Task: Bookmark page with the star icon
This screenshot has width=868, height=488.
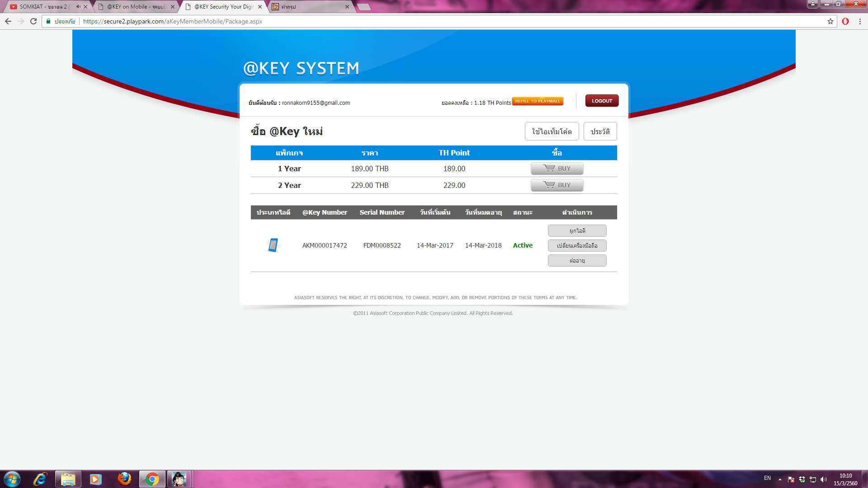Action: point(830,21)
